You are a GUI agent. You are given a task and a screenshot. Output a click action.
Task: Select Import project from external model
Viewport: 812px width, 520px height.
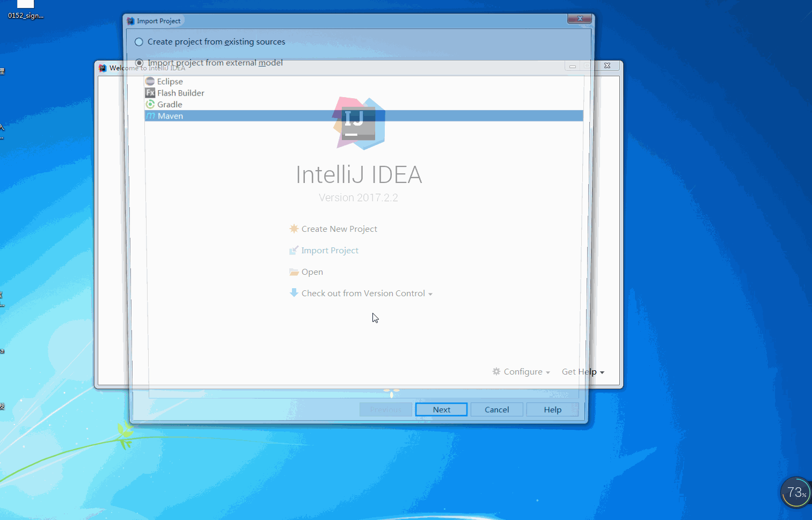[139, 62]
